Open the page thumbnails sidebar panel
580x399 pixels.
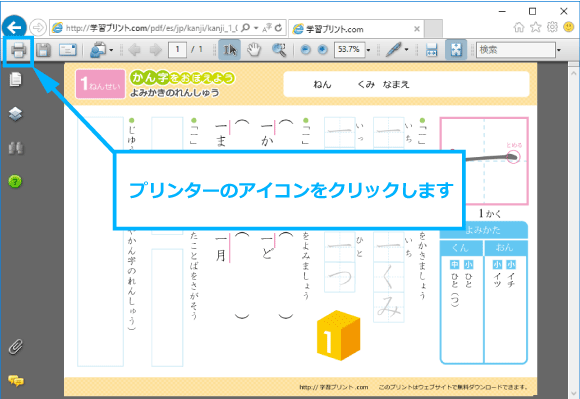pyautogui.click(x=15, y=80)
